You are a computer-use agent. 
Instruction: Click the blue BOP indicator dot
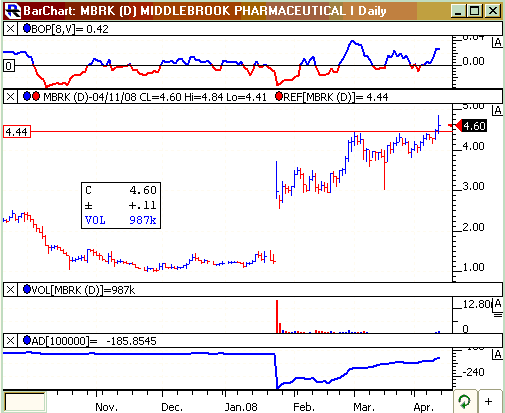(x=27, y=29)
